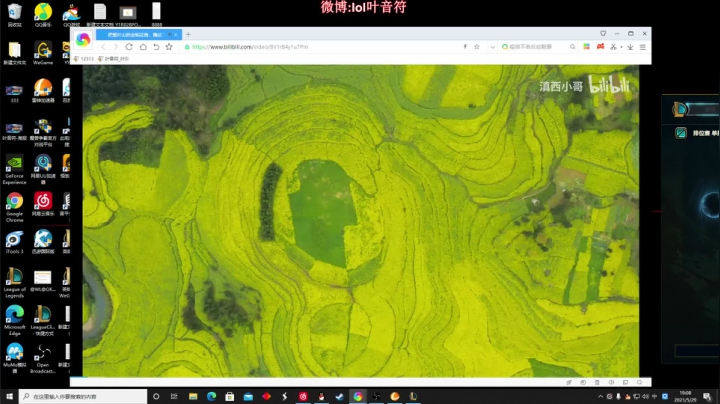Select NetEase Cloud Music desktop shortcut
The height and width of the screenshot is (404, 720).
click(43, 204)
